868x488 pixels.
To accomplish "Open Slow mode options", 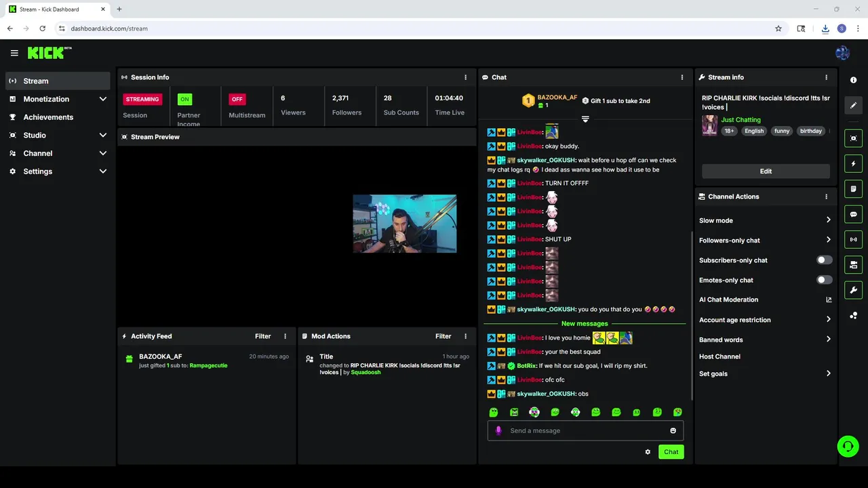I will [x=766, y=220].
